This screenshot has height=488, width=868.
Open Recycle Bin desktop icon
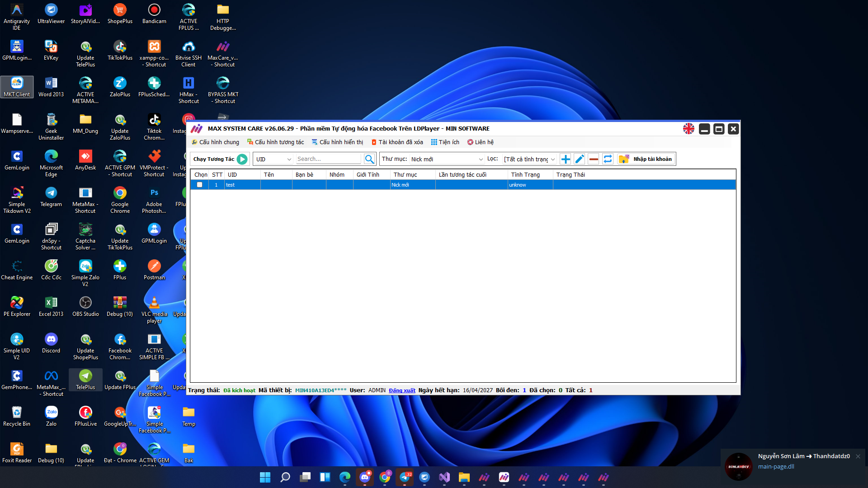(17, 416)
